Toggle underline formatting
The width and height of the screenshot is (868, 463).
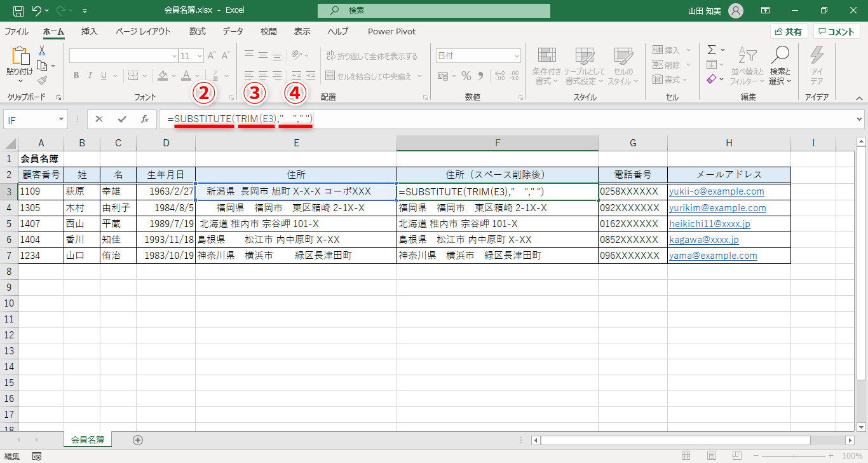[x=105, y=76]
